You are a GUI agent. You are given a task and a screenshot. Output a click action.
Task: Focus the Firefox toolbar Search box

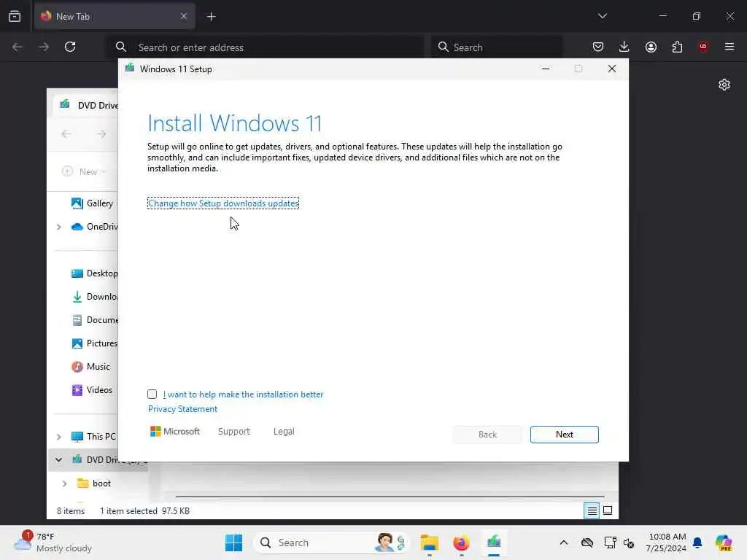[x=496, y=47]
